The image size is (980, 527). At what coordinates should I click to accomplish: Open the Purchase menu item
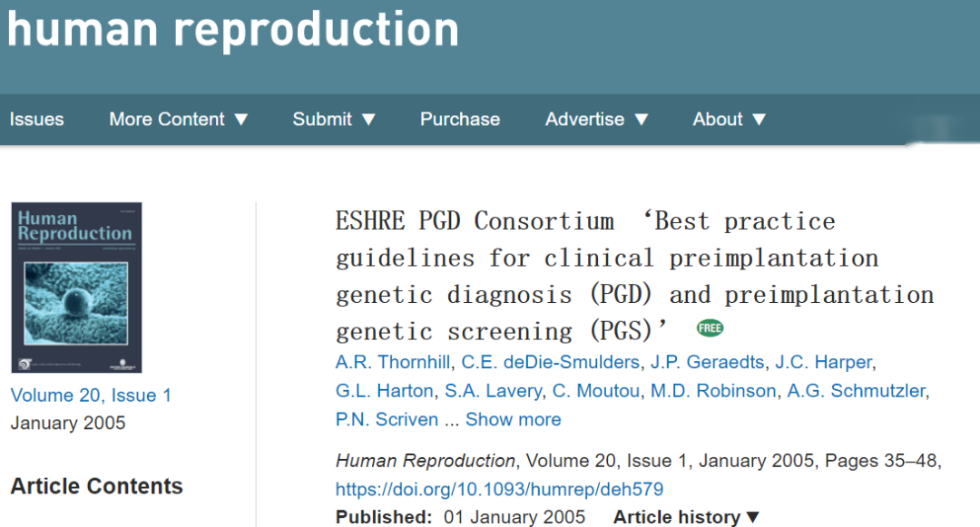tap(460, 119)
